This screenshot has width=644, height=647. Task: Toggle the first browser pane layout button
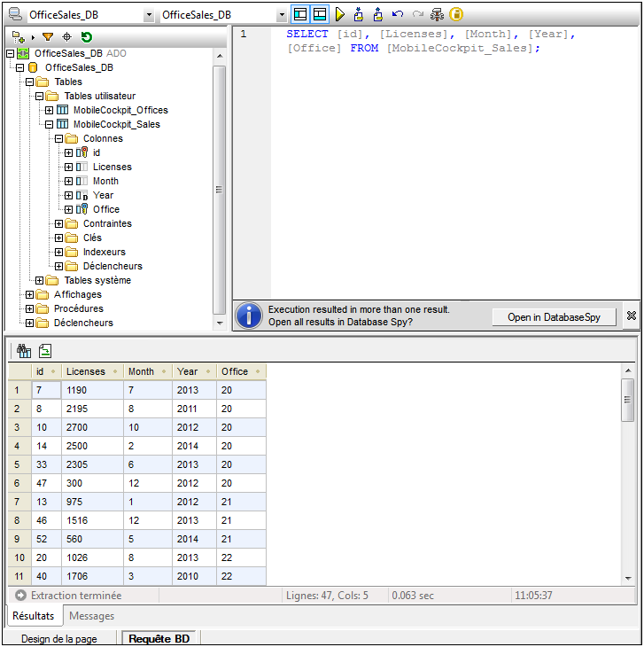point(300,14)
